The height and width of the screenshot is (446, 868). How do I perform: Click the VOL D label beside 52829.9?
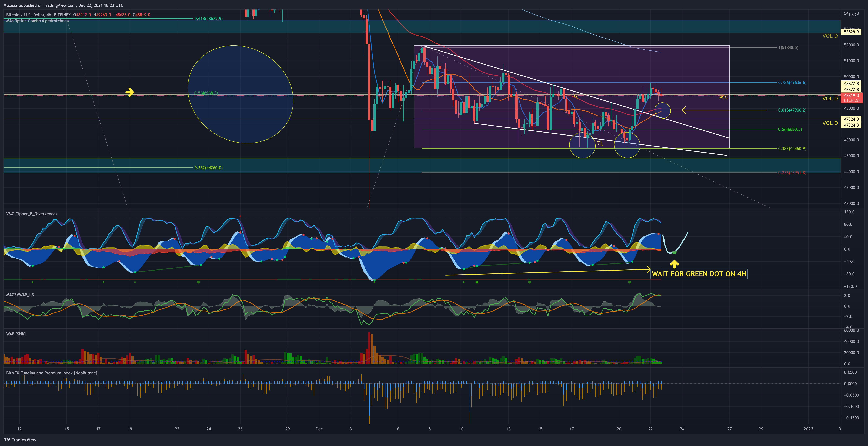[x=830, y=36]
